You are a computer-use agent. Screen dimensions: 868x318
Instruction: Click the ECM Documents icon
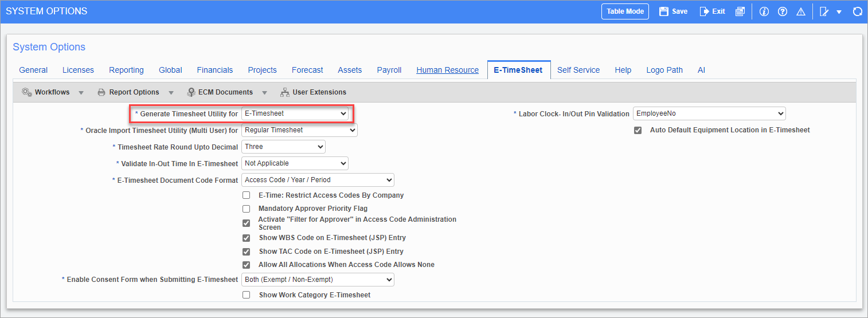point(191,92)
